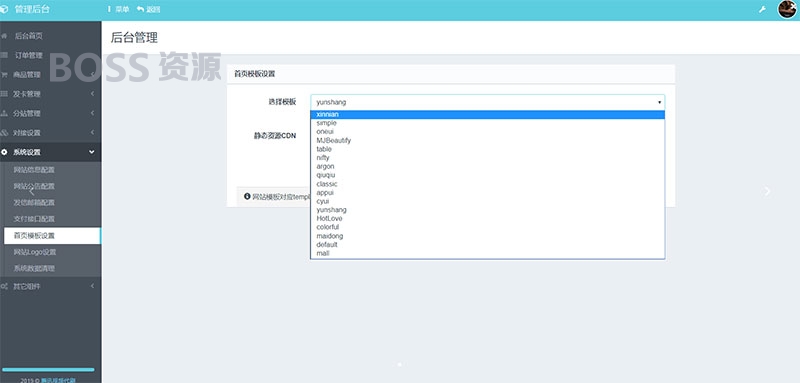
Task: Toggle the 菜单 sidebar button
Action: tap(119, 9)
